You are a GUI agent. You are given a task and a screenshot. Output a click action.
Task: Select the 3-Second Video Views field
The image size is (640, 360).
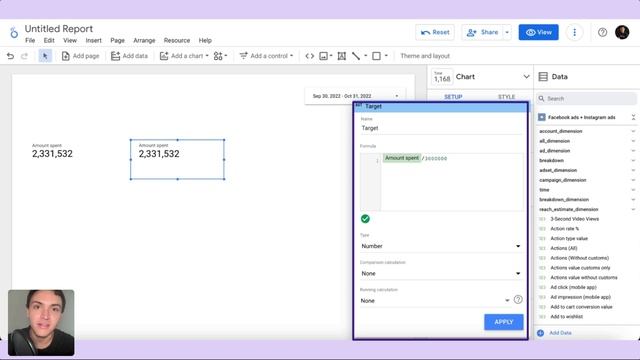point(574,219)
